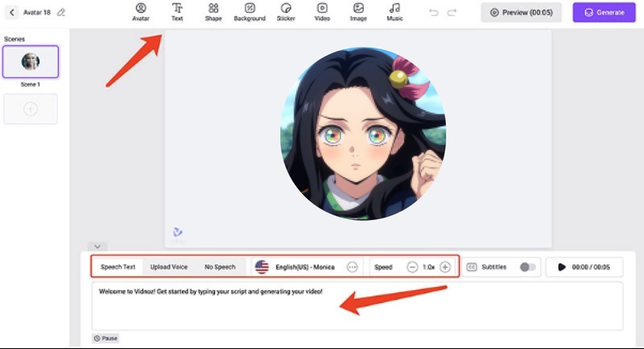Open the Shape tool
Image resolution: width=644 pixels, height=349 pixels.
click(213, 12)
